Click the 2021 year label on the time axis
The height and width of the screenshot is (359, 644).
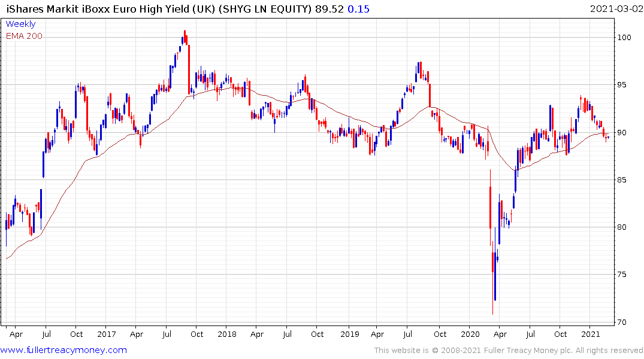click(591, 334)
